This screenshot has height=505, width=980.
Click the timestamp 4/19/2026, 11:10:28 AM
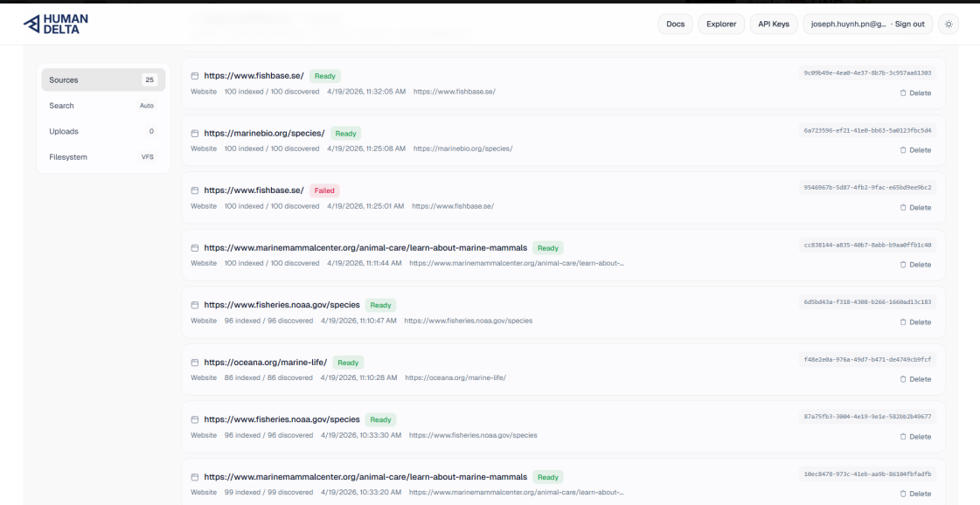358,378
